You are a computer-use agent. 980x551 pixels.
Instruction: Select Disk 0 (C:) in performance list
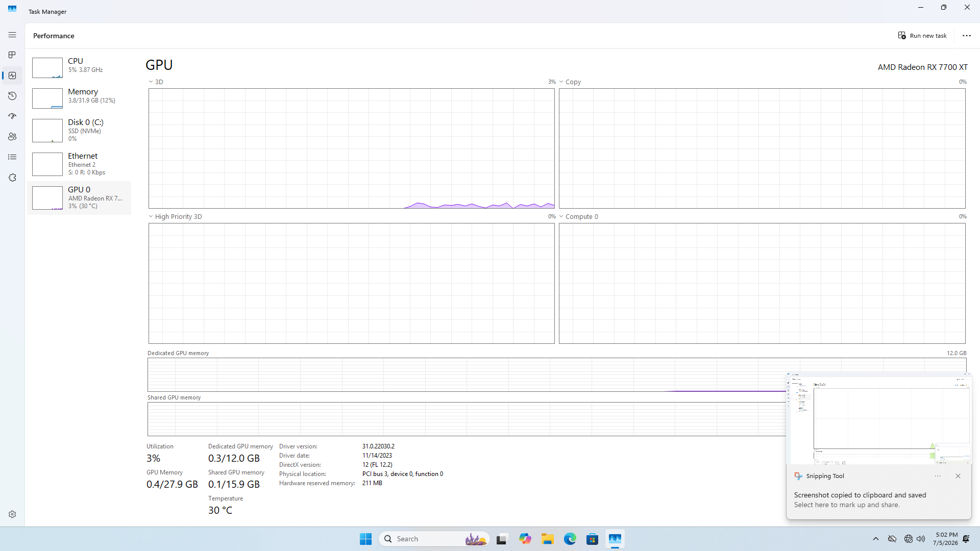[x=79, y=130]
